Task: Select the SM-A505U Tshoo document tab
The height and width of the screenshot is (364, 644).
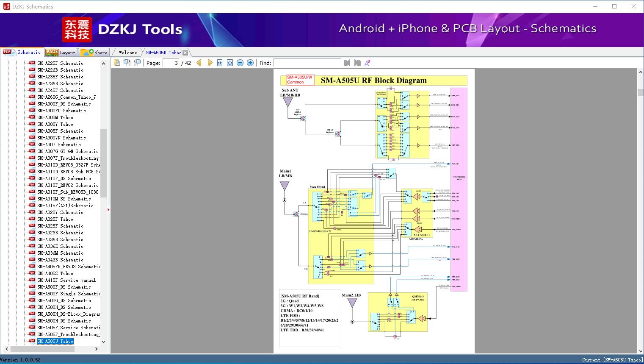Action: click(163, 53)
